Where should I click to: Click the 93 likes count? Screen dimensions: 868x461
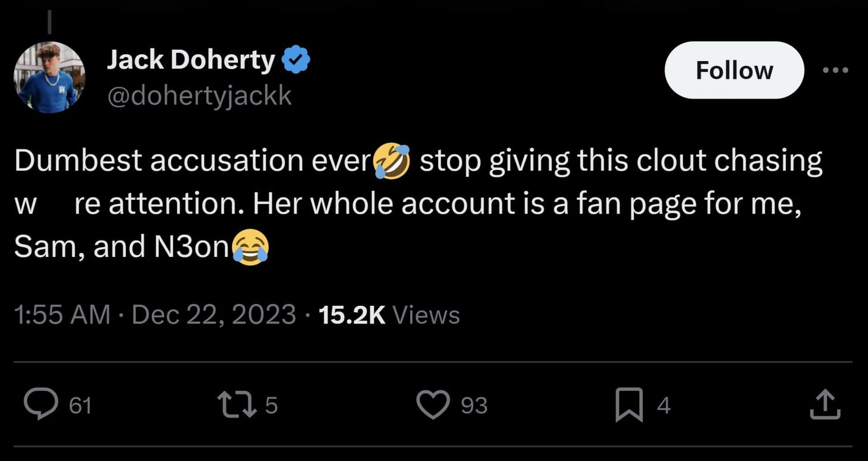[x=474, y=406]
